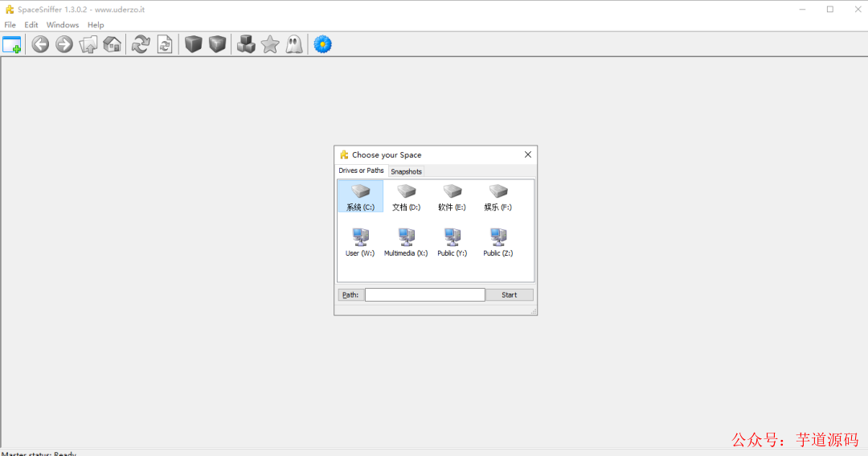Click the two-arrows refresh scan icon
Screen dimensions: 868x456
point(141,44)
